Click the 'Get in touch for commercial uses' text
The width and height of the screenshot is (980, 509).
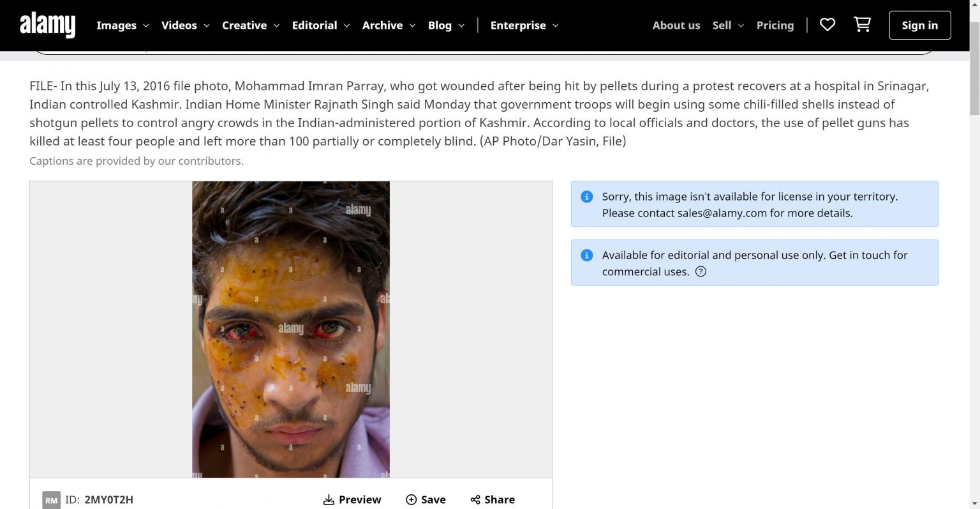(x=755, y=263)
